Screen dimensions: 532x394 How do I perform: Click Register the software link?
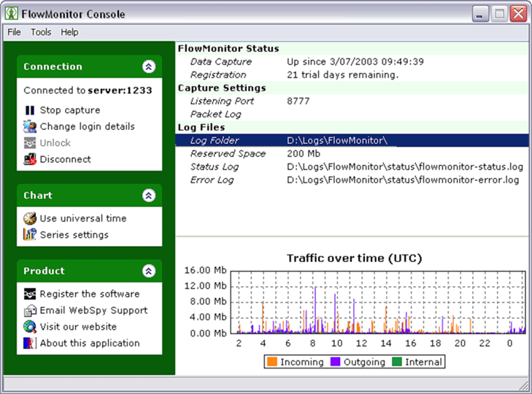pos(90,294)
